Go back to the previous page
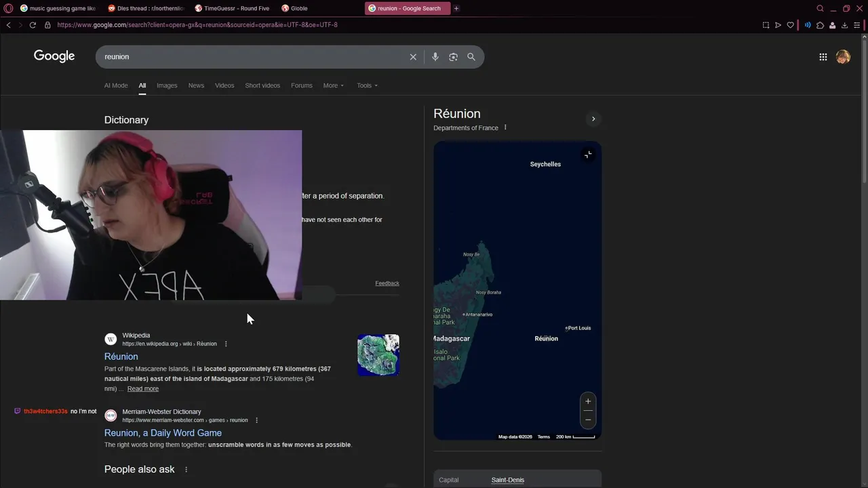Image resolution: width=868 pixels, height=488 pixels. [8, 25]
